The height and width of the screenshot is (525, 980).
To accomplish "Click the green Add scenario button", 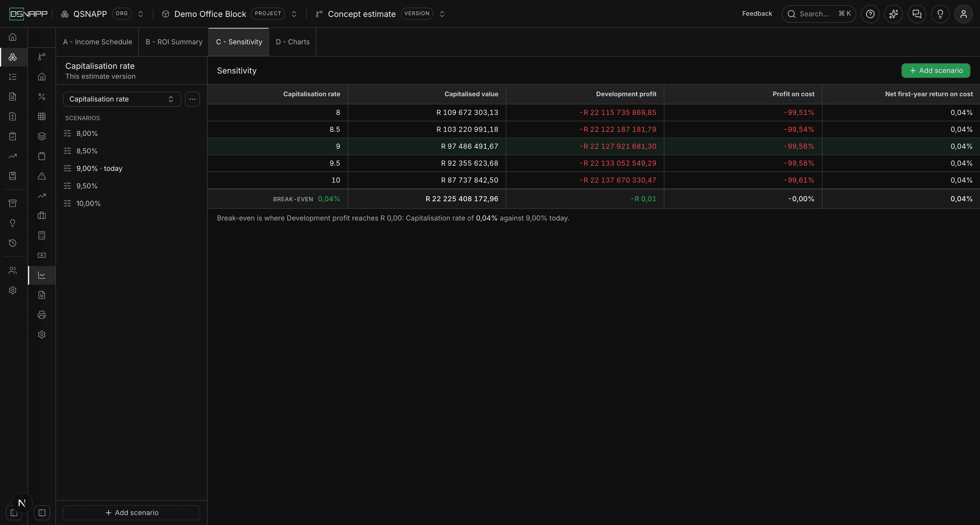I will (x=936, y=70).
